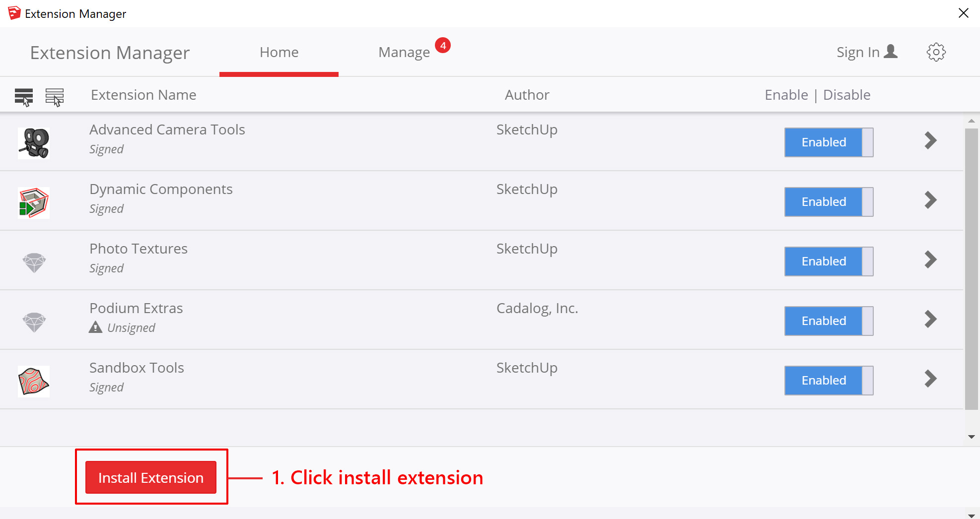
Task: Disable Podium Extras extension toggle
Action: tap(829, 321)
